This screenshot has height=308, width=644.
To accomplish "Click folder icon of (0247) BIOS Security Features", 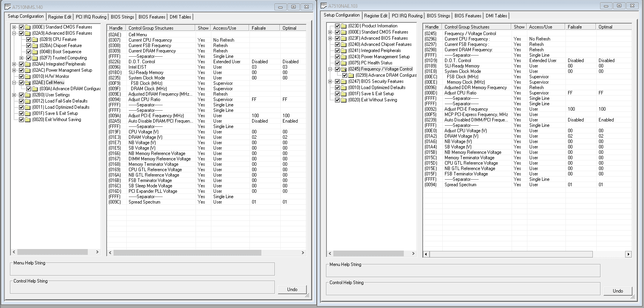I will pyautogui.click(x=344, y=81).
